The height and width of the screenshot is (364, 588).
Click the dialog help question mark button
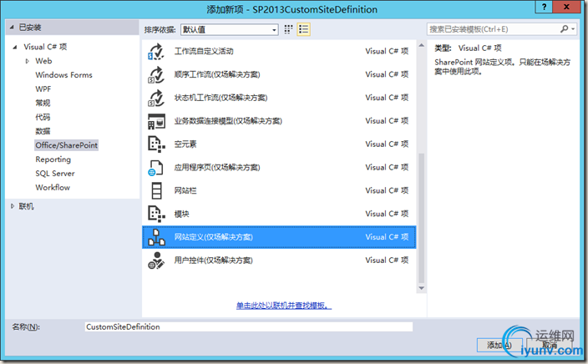(544, 7)
